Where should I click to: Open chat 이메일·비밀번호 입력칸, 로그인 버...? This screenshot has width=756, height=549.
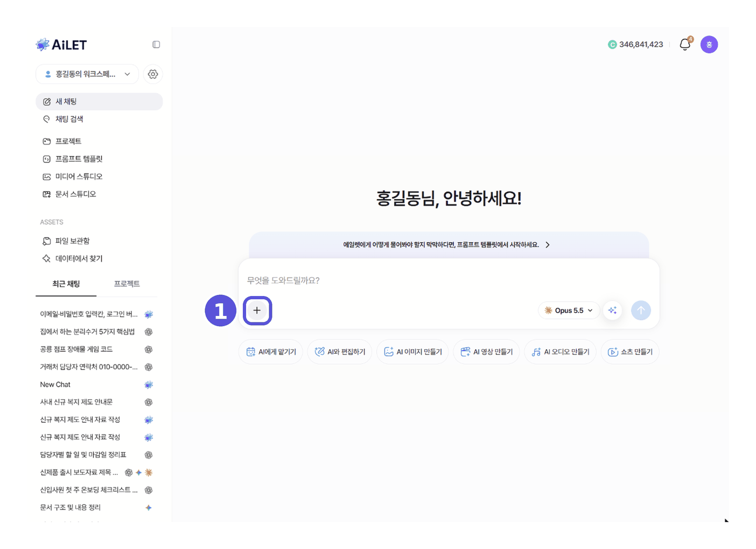[89, 314]
